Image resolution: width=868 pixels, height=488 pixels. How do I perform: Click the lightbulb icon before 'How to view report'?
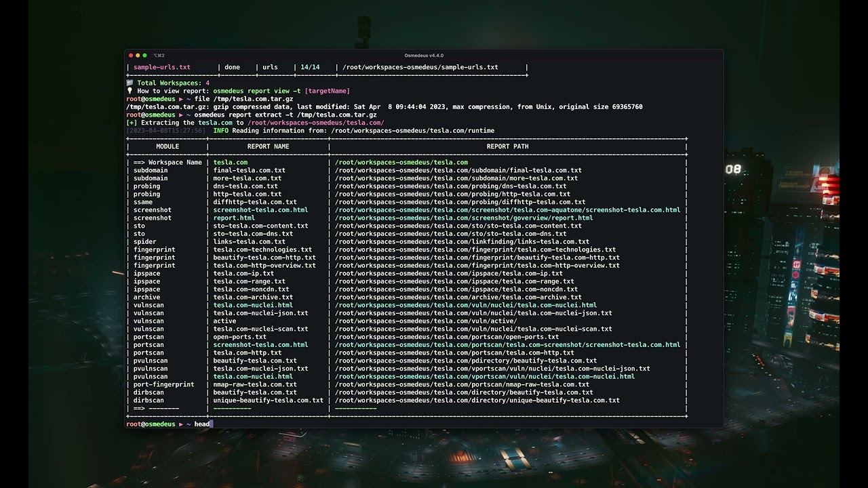[130, 91]
